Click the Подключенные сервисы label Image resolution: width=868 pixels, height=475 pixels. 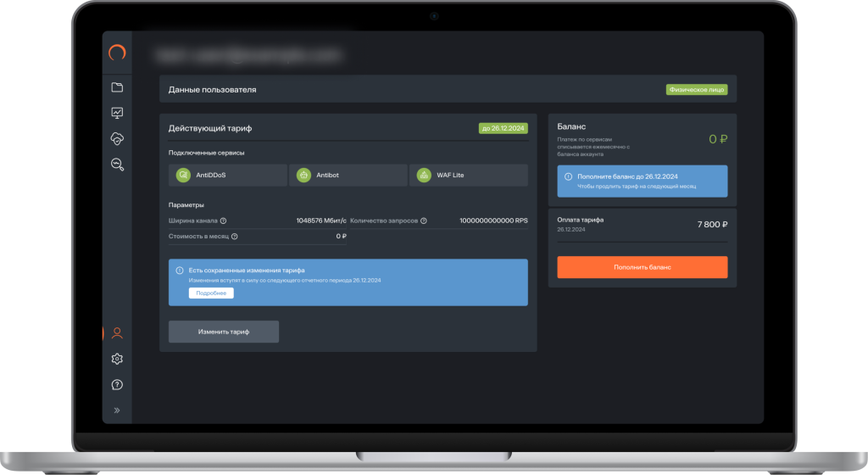(207, 153)
